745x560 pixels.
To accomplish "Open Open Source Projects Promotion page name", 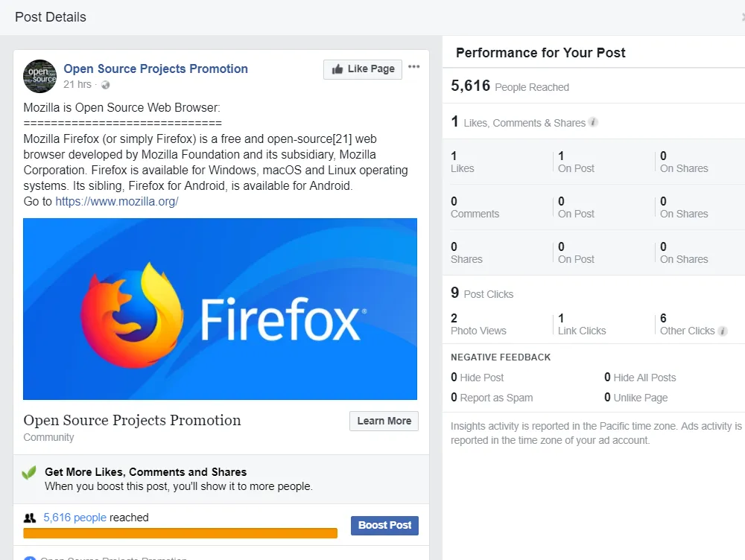I will pyautogui.click(x=156, y=69).
